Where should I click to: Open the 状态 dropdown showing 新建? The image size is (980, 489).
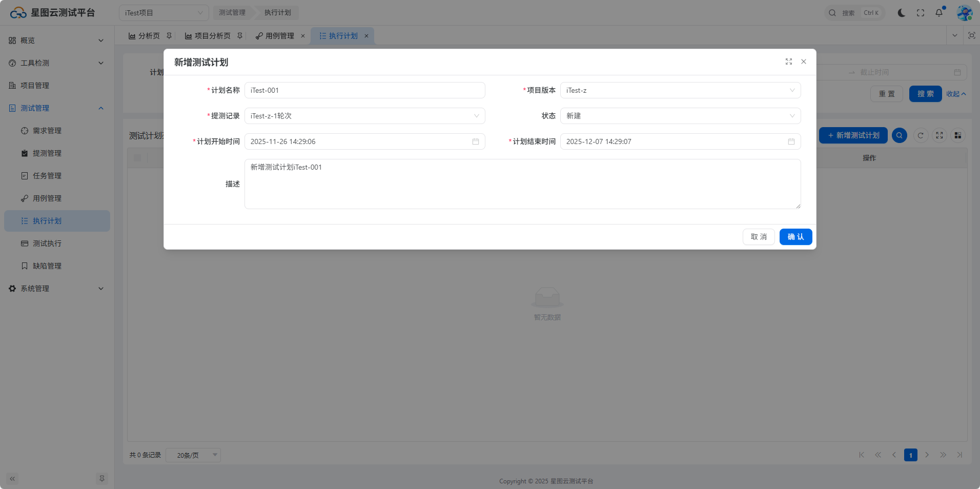(680, 116)
